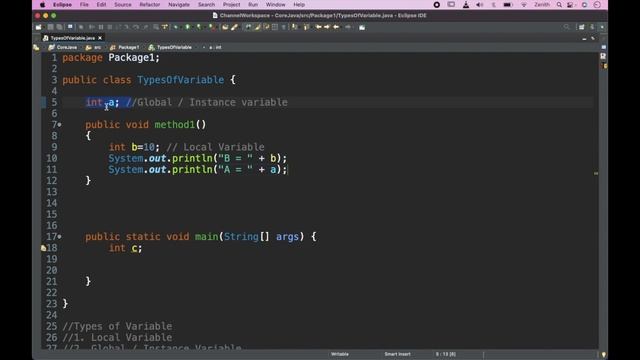Click the Coverage launch icon

pyautogui.click(x=199, y=27)
